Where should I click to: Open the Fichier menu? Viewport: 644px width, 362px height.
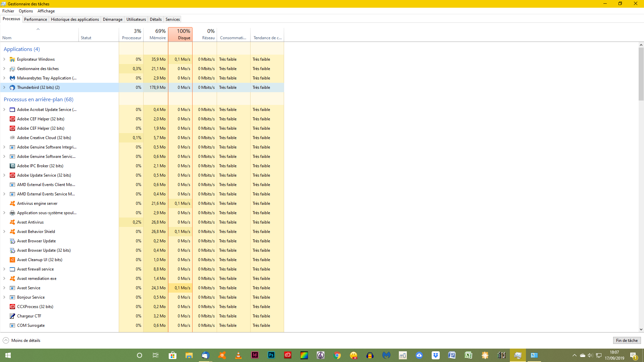(x=8, y=11)
